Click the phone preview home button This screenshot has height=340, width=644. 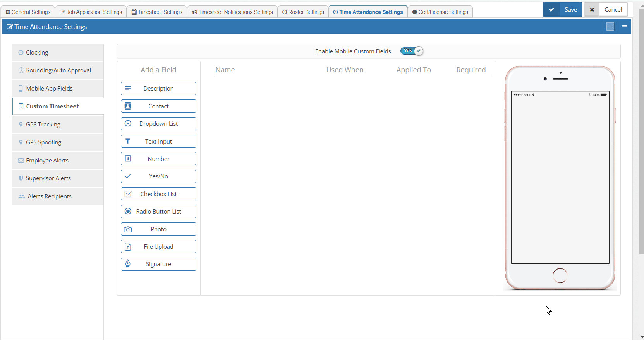click(x=560, y=275)
